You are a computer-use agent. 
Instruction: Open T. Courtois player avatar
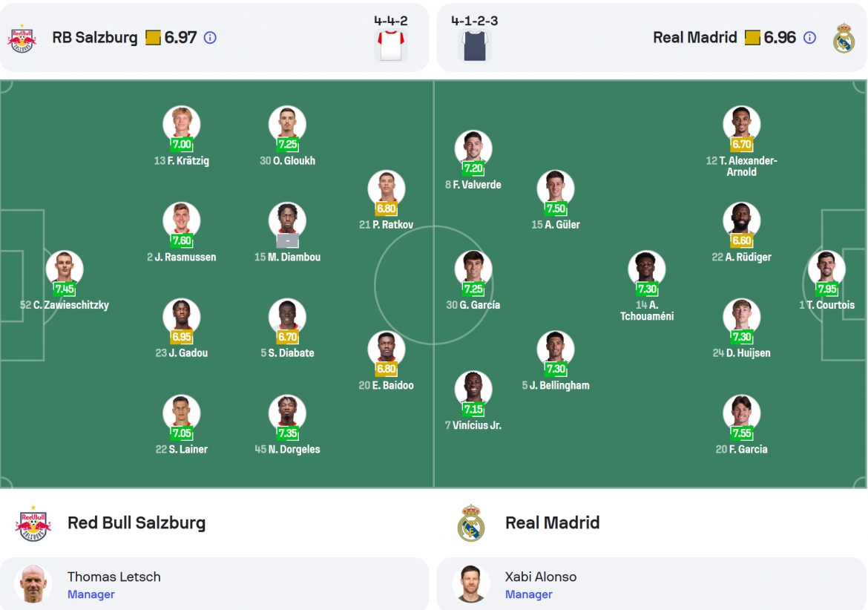pos(826,269)
